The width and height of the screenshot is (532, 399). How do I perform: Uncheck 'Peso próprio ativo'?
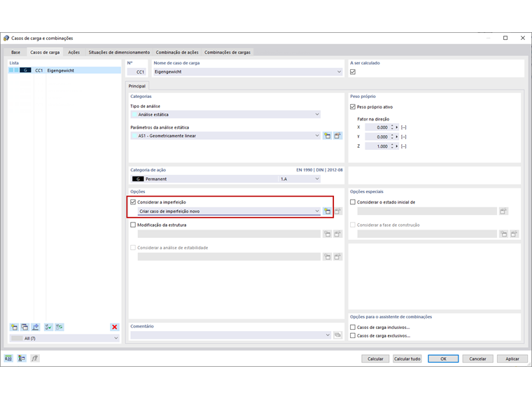click(353, 107)
